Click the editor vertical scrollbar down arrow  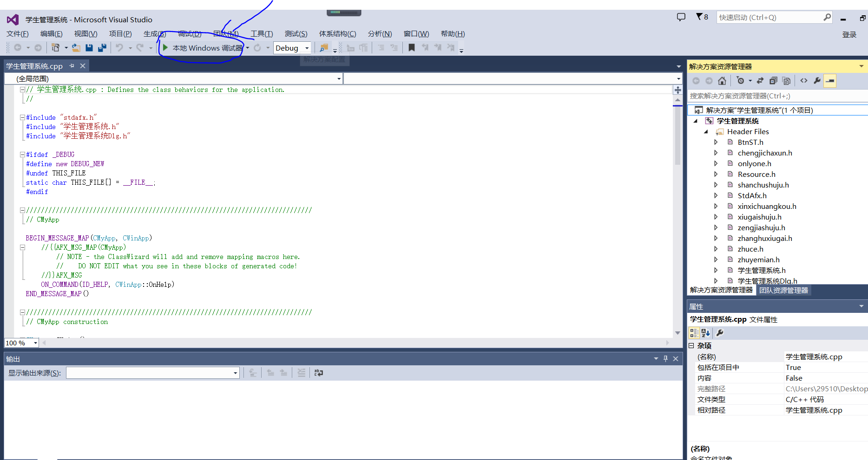tap(678, 333)
